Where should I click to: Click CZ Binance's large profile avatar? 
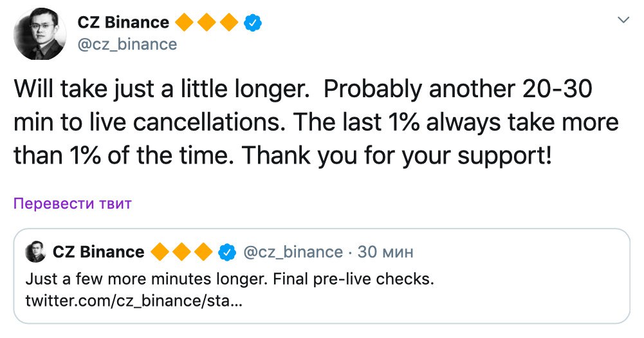[x=39, y=34]
